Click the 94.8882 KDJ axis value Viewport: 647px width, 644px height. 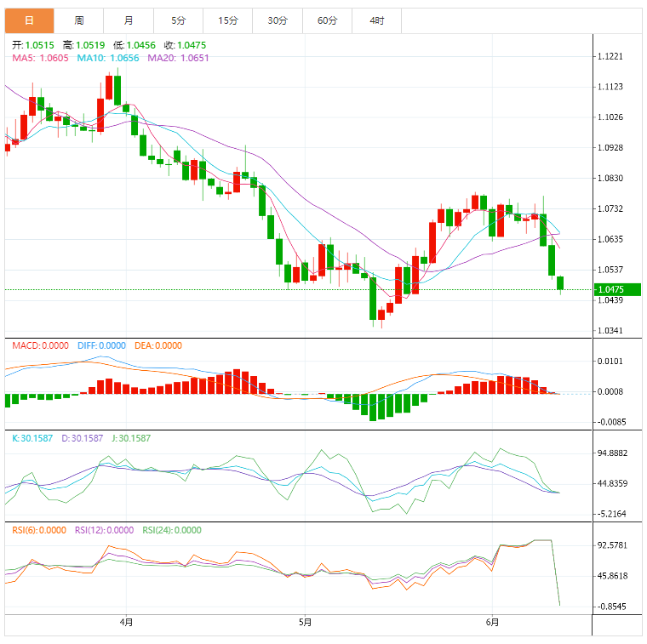click(x=612, y=453)
